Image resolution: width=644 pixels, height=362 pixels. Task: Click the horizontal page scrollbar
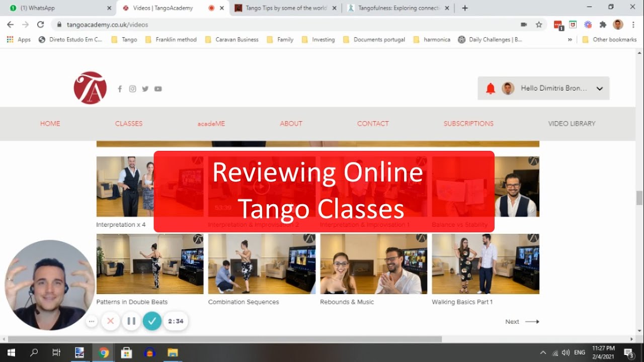(225, 339)
